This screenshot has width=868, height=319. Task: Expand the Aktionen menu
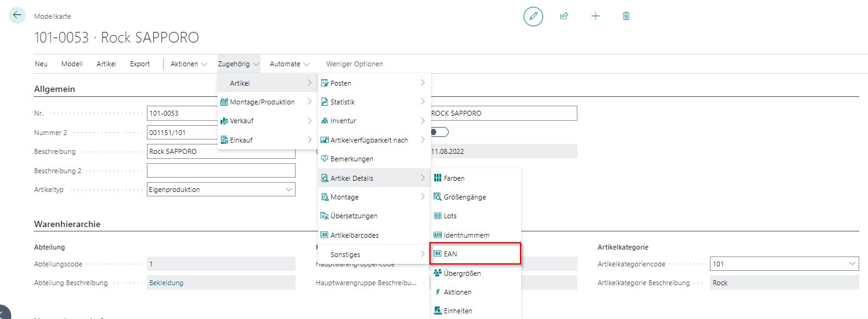click(189, 64)
